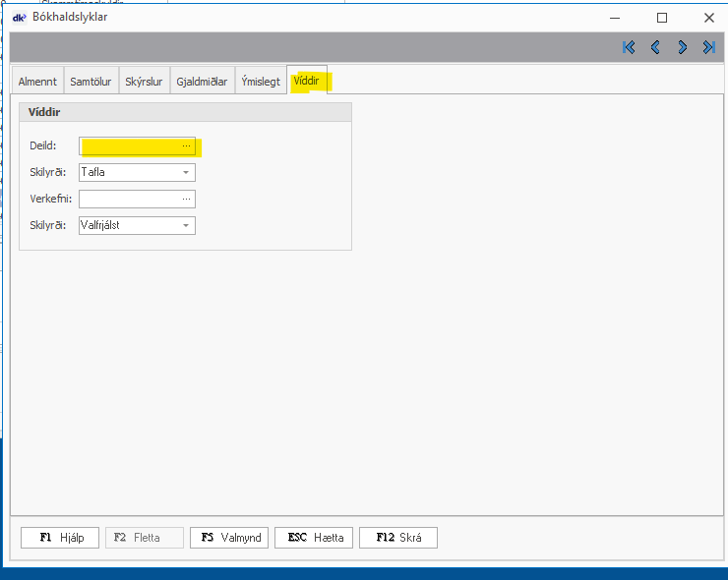Click into the Deild input field
Viewport: 728px width, 580px height.
[130, 146]
